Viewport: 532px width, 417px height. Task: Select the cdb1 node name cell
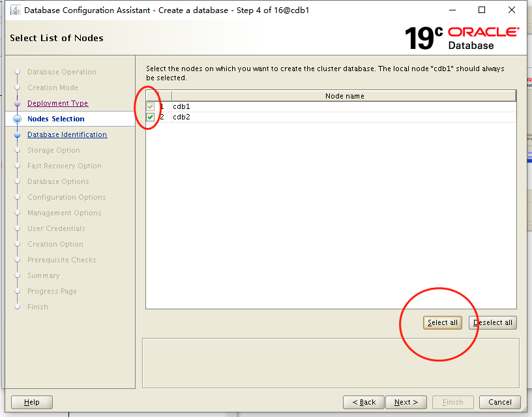click(344, 106)
